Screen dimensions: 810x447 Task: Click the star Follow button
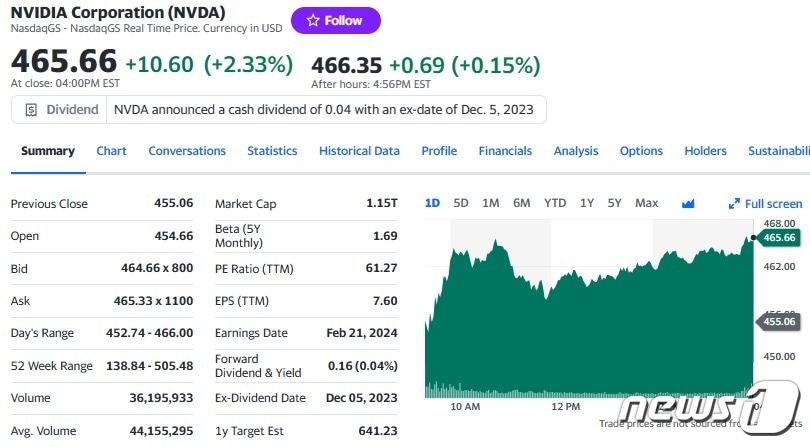335,20
